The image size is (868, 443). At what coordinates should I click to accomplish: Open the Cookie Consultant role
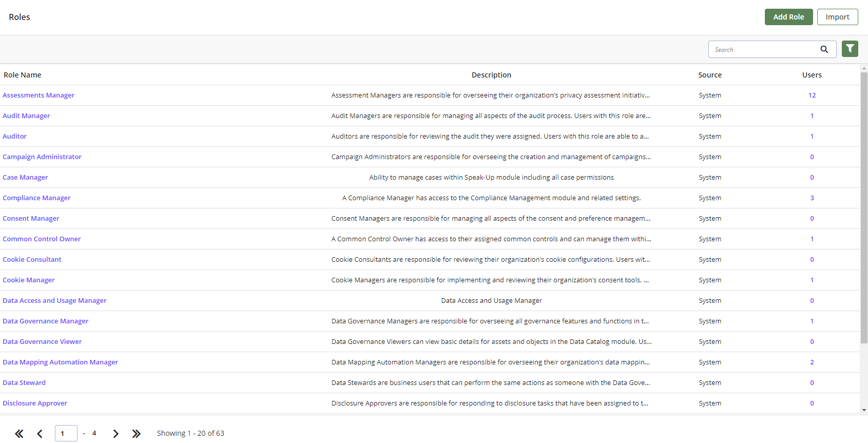(x=32, y=259)
